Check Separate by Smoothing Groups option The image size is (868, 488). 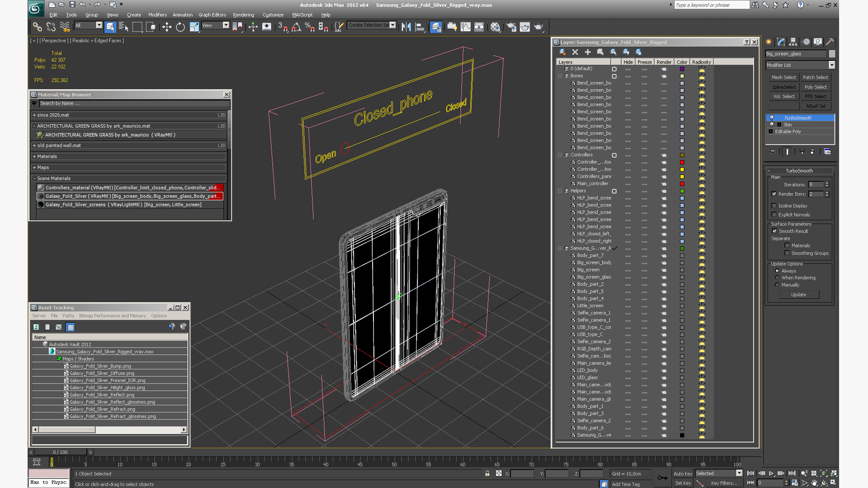(x=787, y=253)
